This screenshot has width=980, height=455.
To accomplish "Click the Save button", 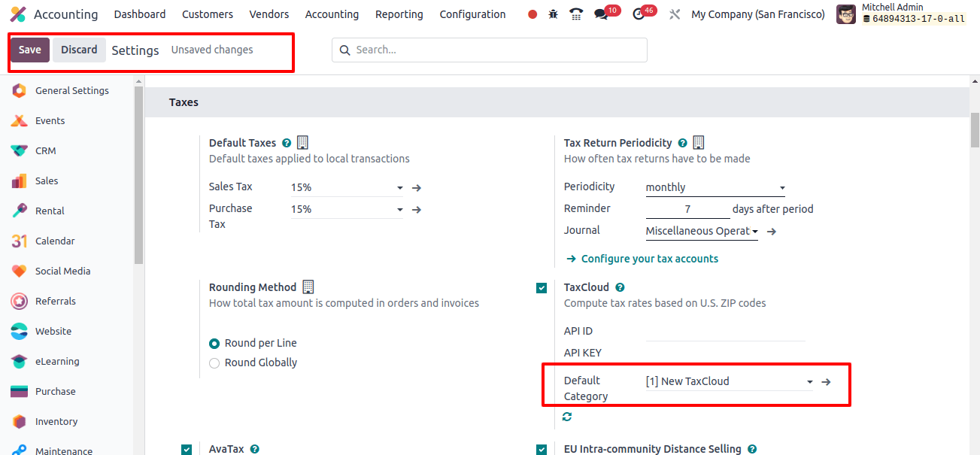I will 30,50.
